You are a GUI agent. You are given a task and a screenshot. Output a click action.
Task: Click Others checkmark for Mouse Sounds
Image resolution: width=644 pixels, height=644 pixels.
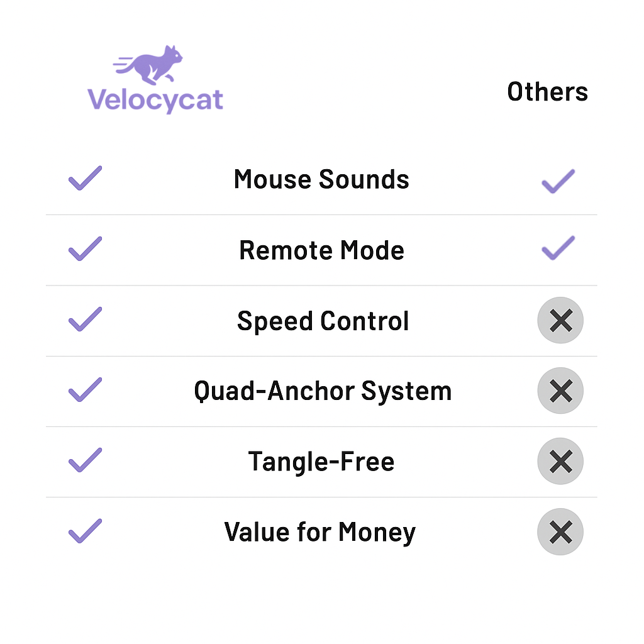(x=558, y=182)
